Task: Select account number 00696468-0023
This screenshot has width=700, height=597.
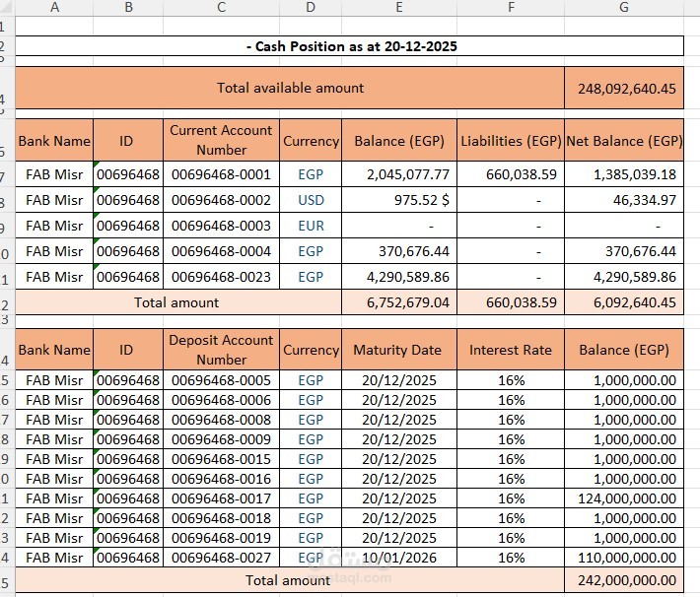Action: pyautogui.click(x=222, y=277)
